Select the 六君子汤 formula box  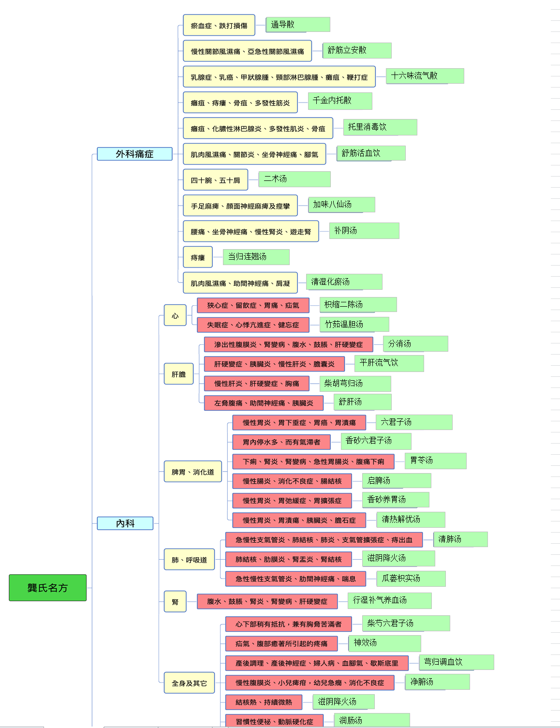[x=414, y=422]
